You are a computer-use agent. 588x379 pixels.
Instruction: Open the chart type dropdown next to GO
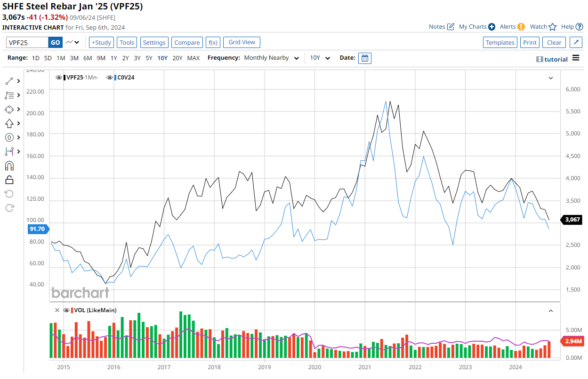[73, 42]
